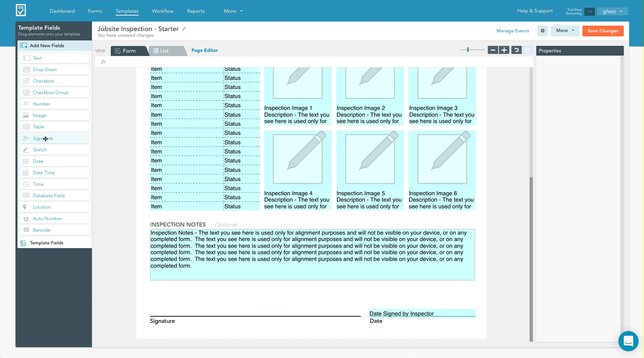
Task: Click the Drop Down field icon
Action: [x=26, y=69]
